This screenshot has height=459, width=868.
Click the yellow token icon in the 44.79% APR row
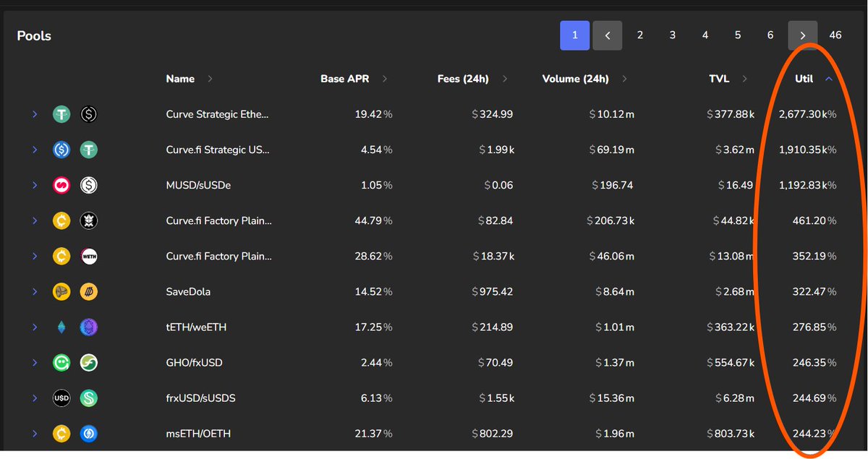[61, 220]
